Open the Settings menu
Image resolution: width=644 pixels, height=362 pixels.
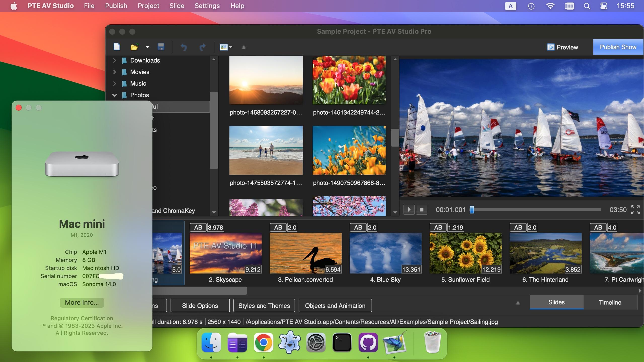207,6
